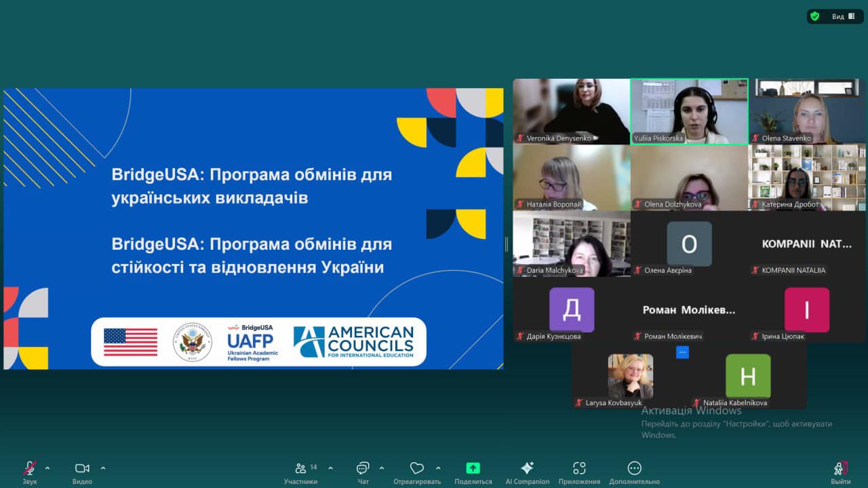Click muted mic icon beside Катерина Дробот
The width and height of the screenshot is (868, 488).
[x=755, y=204]
